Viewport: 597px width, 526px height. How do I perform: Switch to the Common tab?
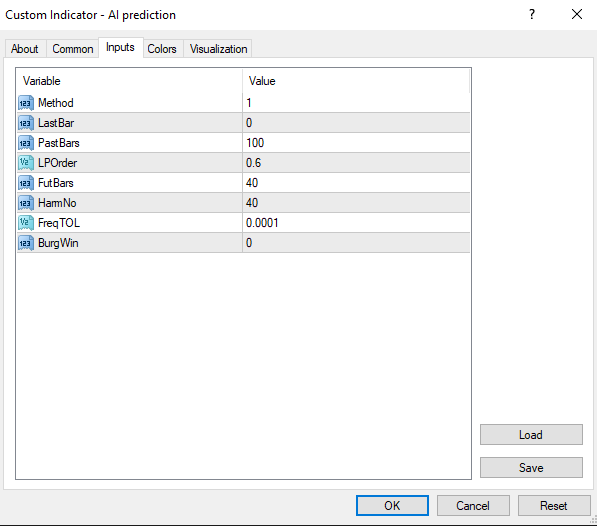pyautogui.click(x=73, y=49)
